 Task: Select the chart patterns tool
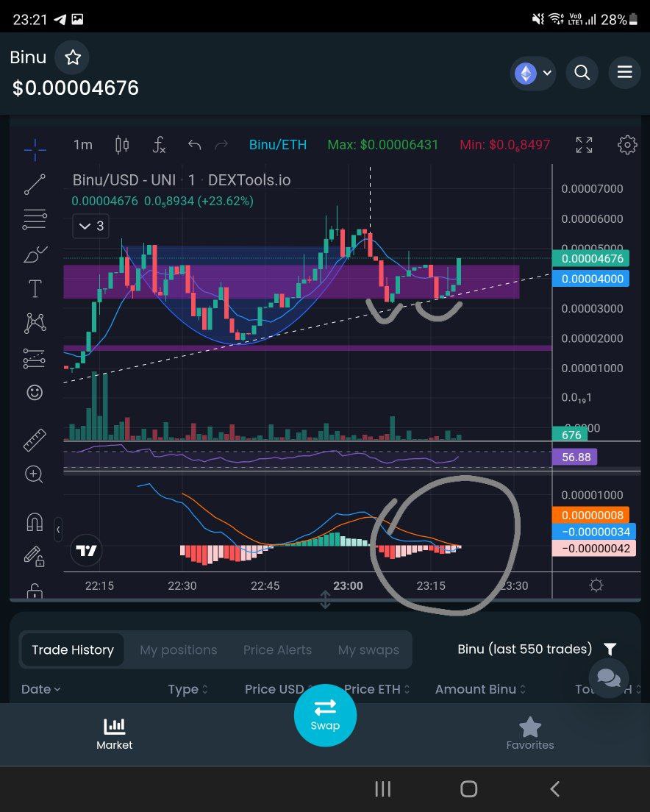pyautogui.click(x=35, y=323)
